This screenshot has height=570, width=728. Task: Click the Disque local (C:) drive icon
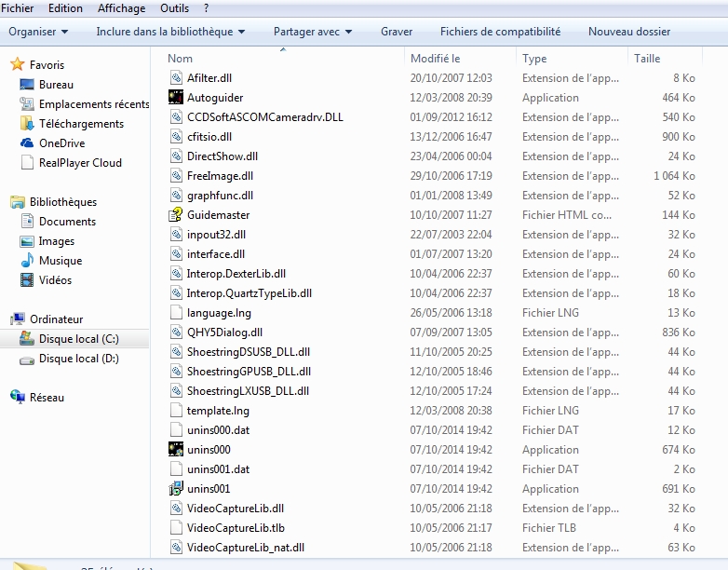[27, 338]
